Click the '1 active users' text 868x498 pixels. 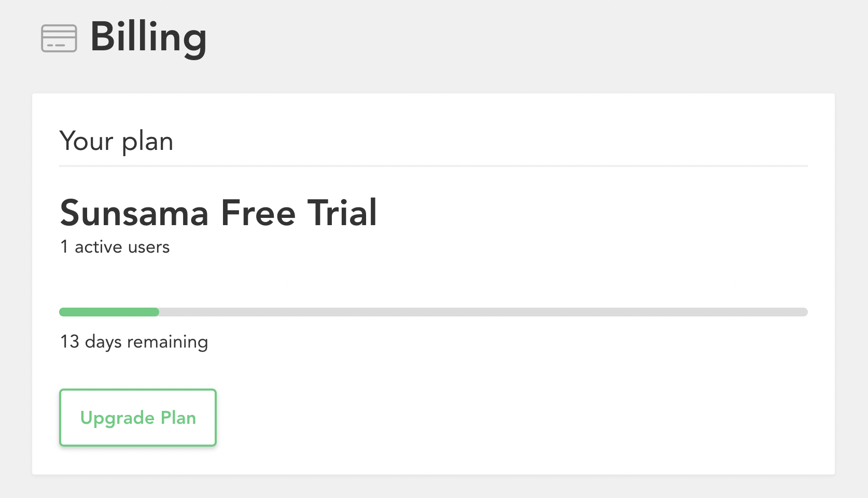coord(115,247)
